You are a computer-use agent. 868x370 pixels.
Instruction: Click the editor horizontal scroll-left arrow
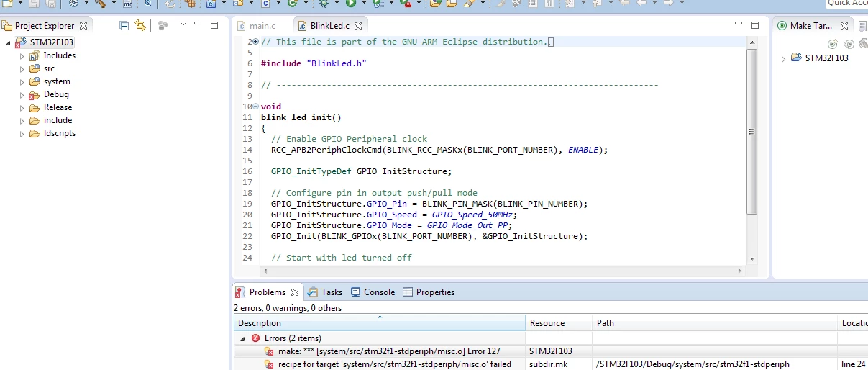[265, 271]
